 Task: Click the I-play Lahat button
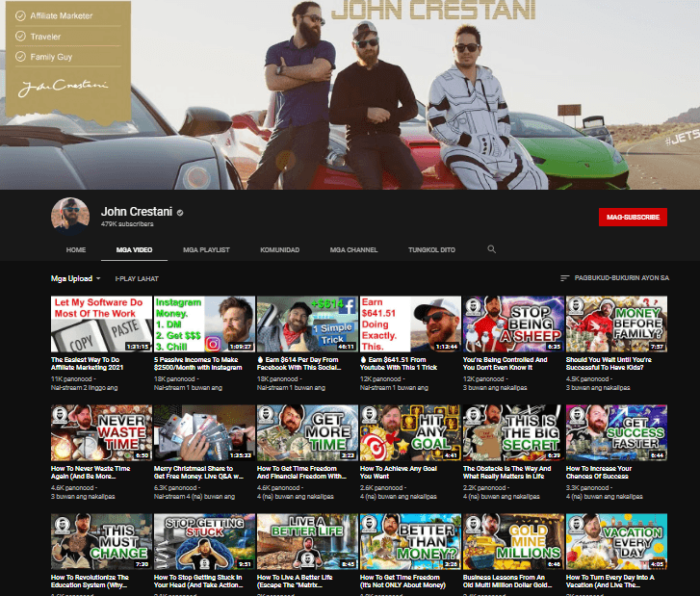point(137,278)
